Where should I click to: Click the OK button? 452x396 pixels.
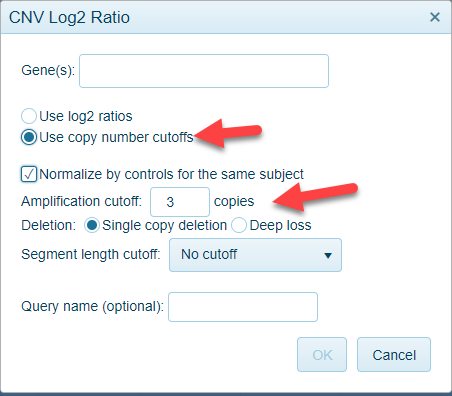pyautogui.click(x=322, y=355)
